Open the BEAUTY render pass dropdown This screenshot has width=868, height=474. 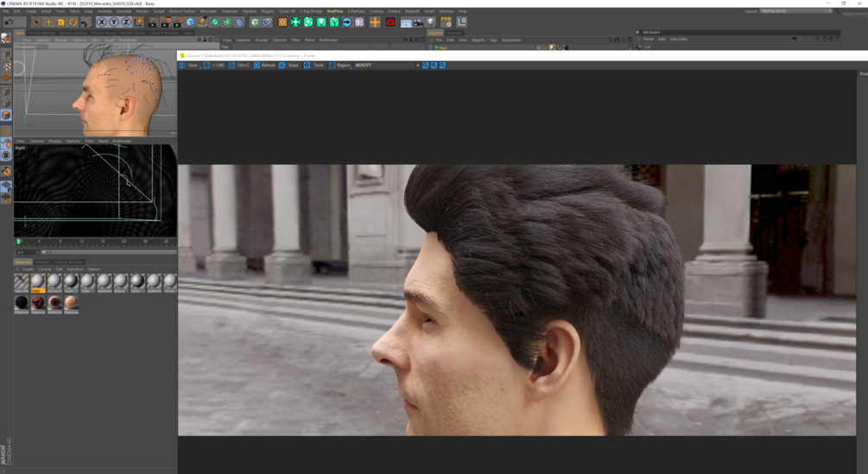(x=387, y=66)
